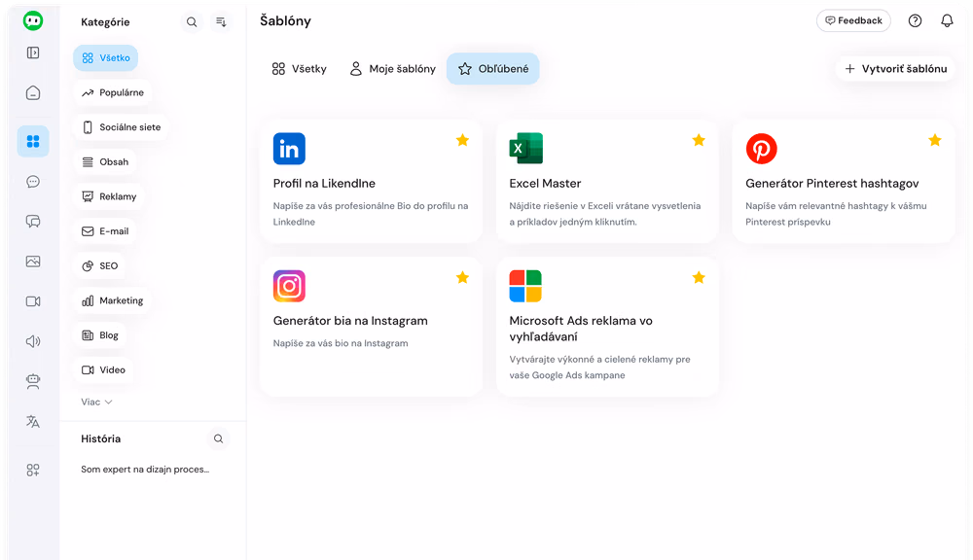Viewport: 973px width, 560px height.
Task: Open history item Som expert na dizajn
Action: click(145, 470)
